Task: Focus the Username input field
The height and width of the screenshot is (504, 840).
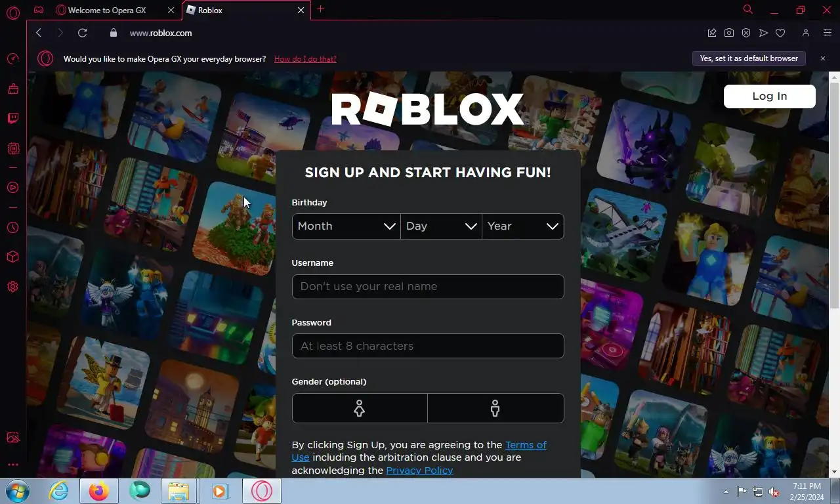Action: pyautogui.click(x=428, y=287)
